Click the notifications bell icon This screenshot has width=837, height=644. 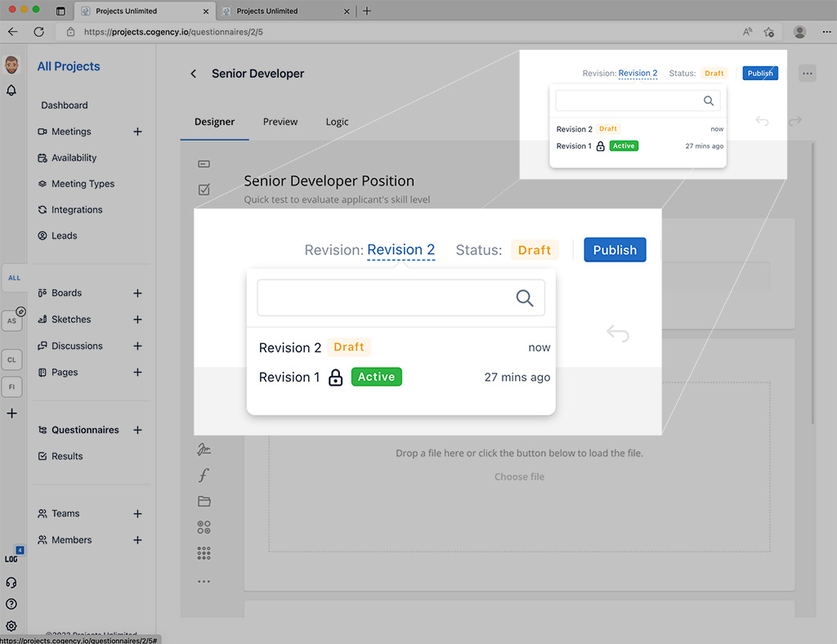click(11, 91)
